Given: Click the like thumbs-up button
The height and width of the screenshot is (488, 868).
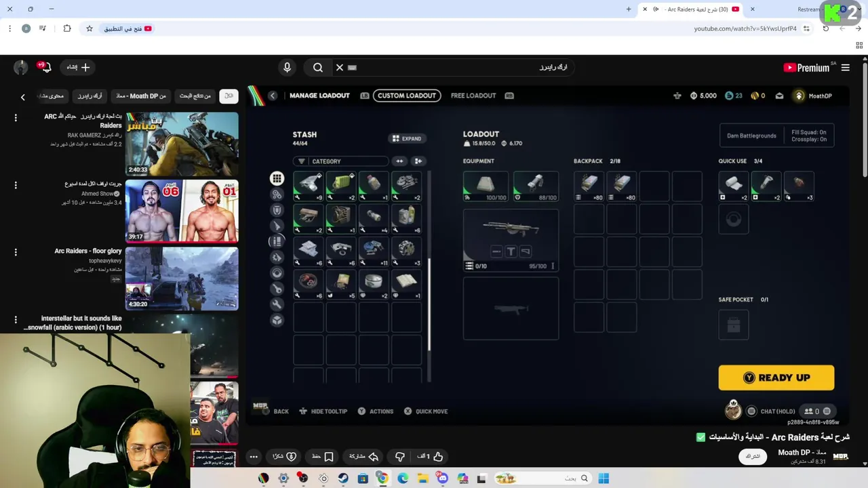Looking at the screenshot, I should point(431,457).
